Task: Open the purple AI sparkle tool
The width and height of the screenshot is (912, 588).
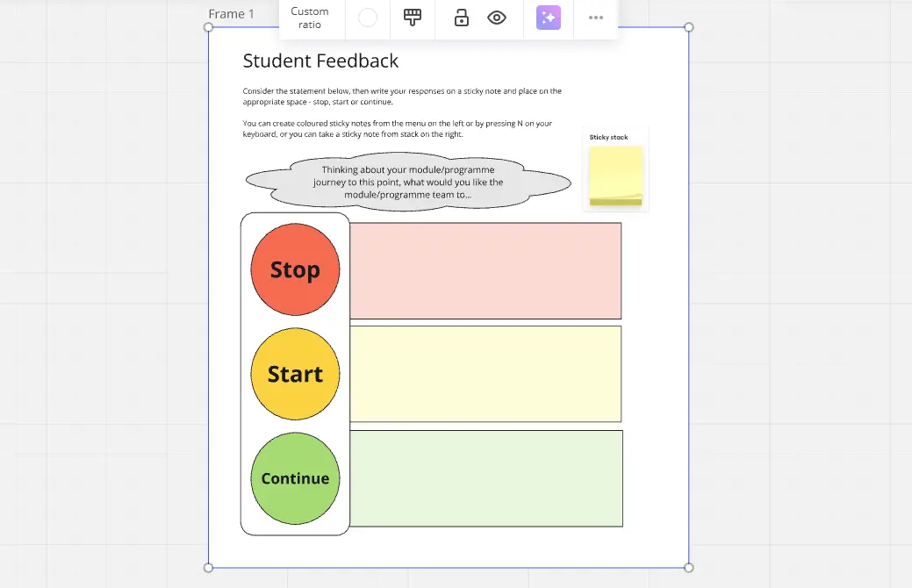Action: tap(549, 18)
